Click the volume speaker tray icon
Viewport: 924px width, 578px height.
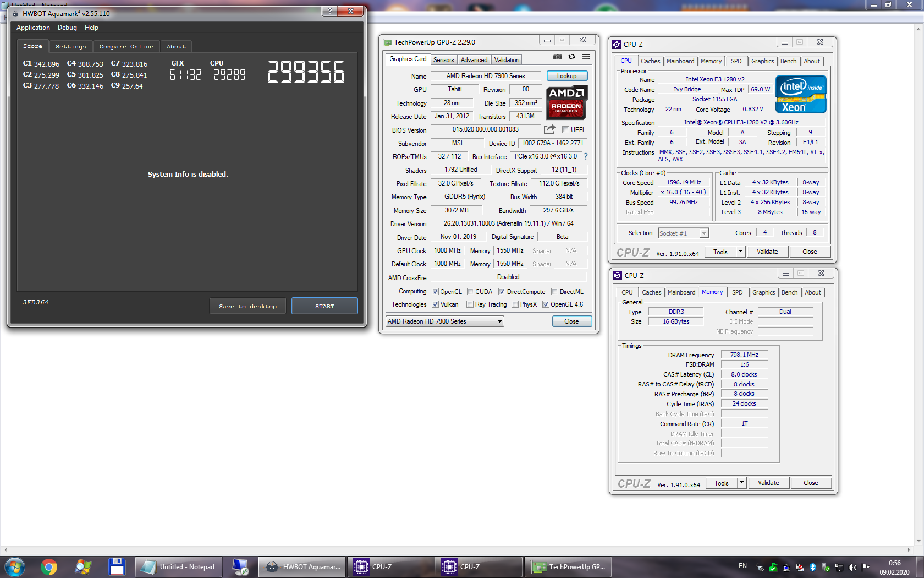click(852, 567)
